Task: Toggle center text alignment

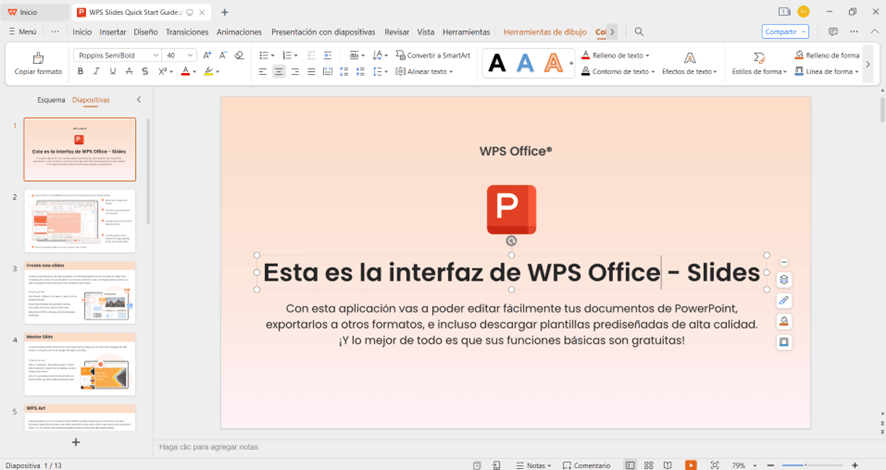Action: [x=279, y=72]
